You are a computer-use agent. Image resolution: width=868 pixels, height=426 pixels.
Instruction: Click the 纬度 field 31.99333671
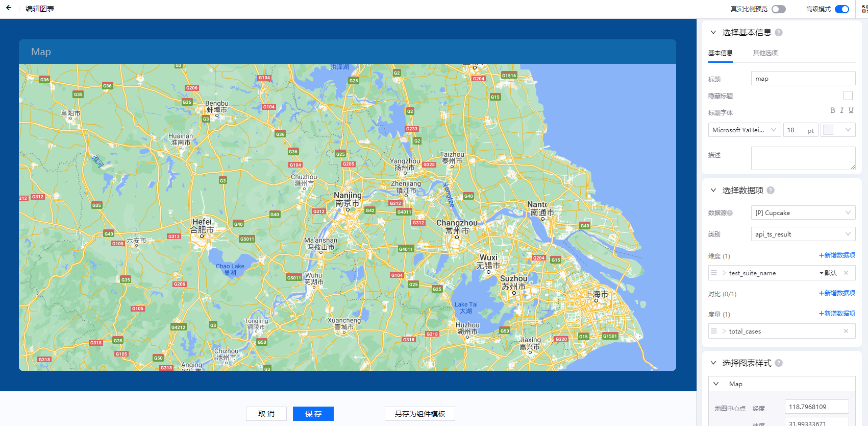[817, 422]
